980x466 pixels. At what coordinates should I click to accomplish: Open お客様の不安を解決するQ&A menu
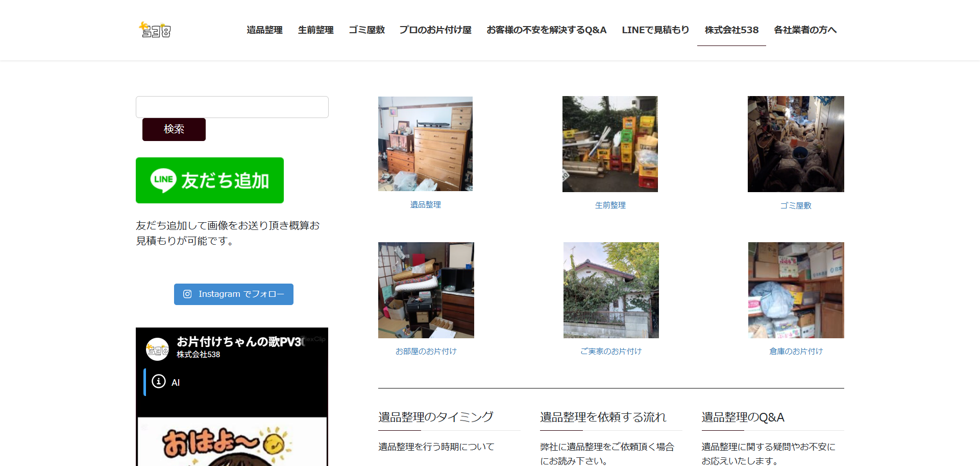click(x=546, y=30)
